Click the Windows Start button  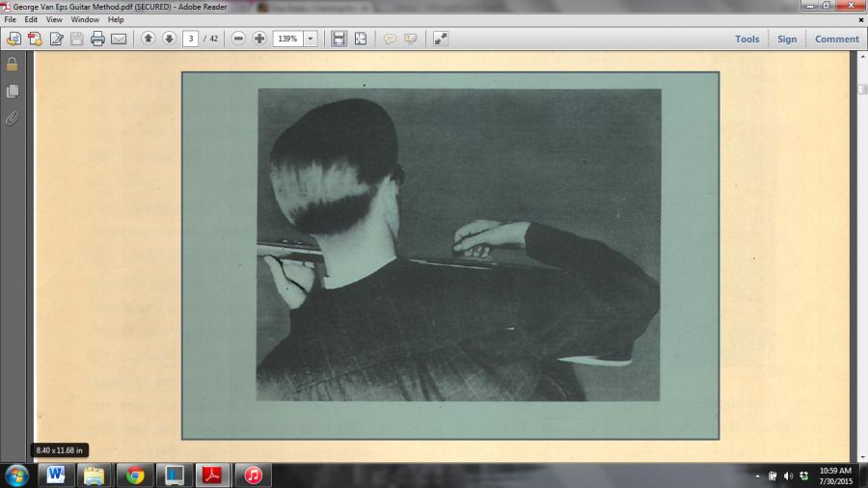[16, 475]
